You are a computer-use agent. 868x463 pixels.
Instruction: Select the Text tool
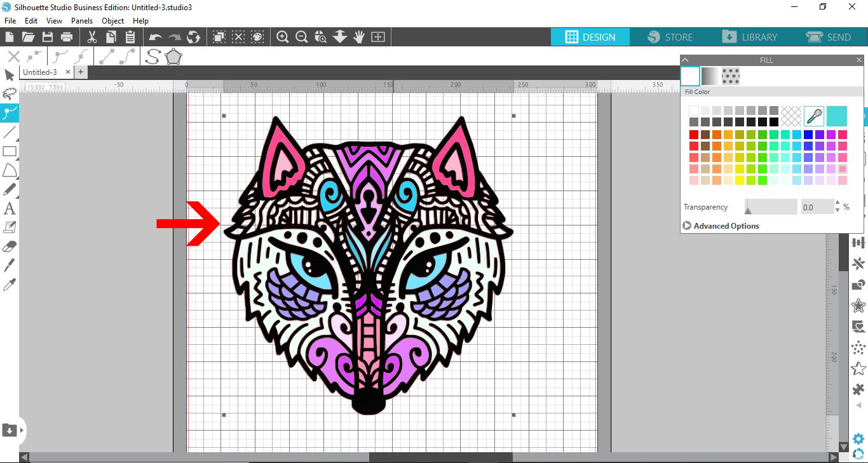(10, 208)
